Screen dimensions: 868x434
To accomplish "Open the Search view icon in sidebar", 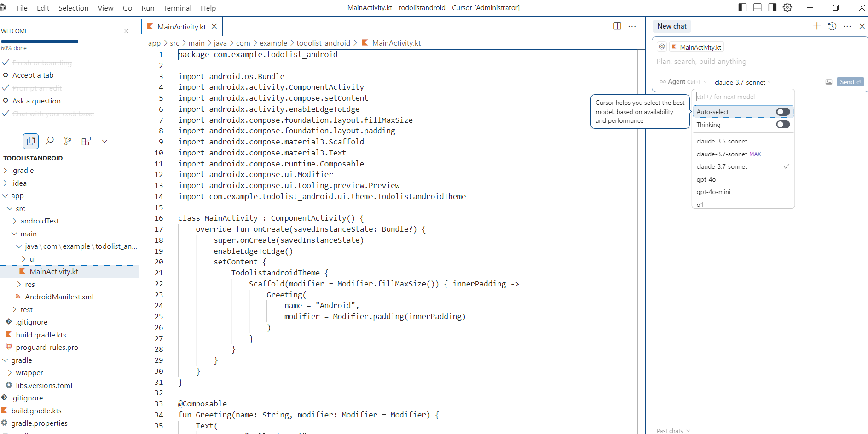I will pos(49,141).
